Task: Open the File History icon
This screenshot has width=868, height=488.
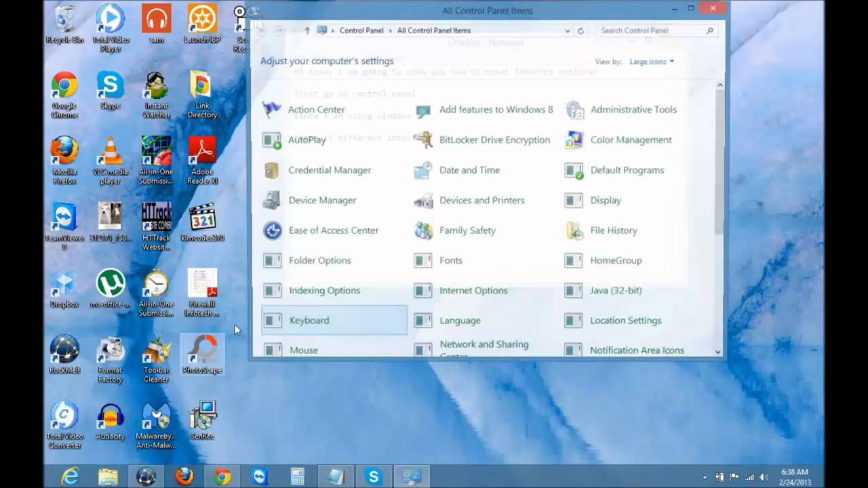Action: click(574, 230)
